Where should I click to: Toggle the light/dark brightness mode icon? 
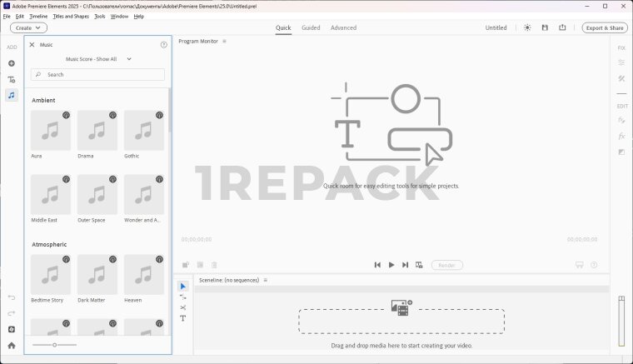coord(526,27)
